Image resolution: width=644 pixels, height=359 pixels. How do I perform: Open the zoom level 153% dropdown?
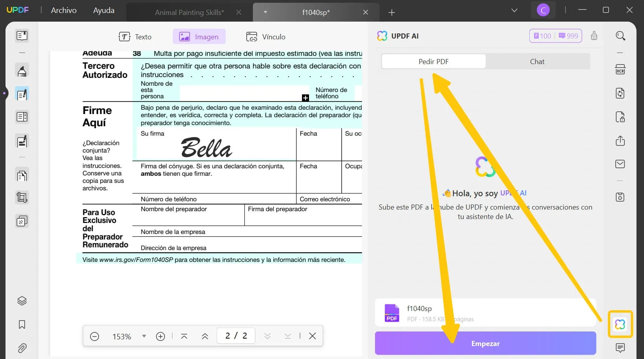[144, 336]
